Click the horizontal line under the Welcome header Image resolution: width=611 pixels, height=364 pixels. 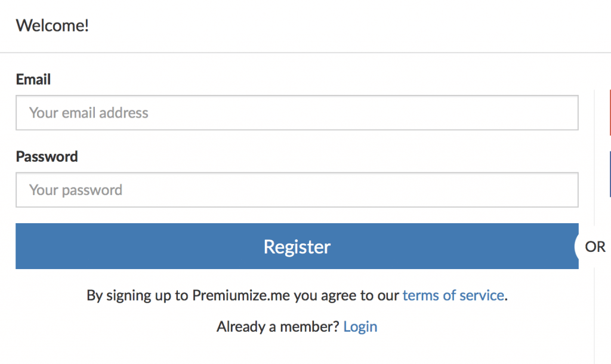305,53
